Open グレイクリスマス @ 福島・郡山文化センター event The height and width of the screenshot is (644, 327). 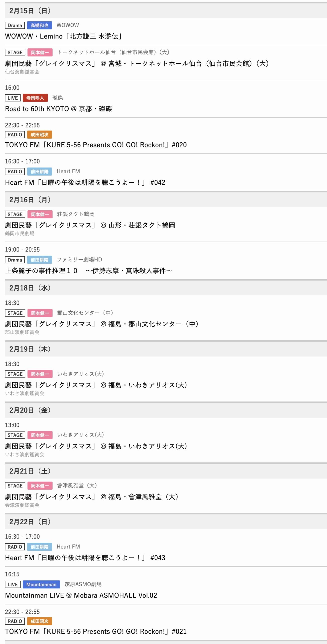tap(102, 324)
